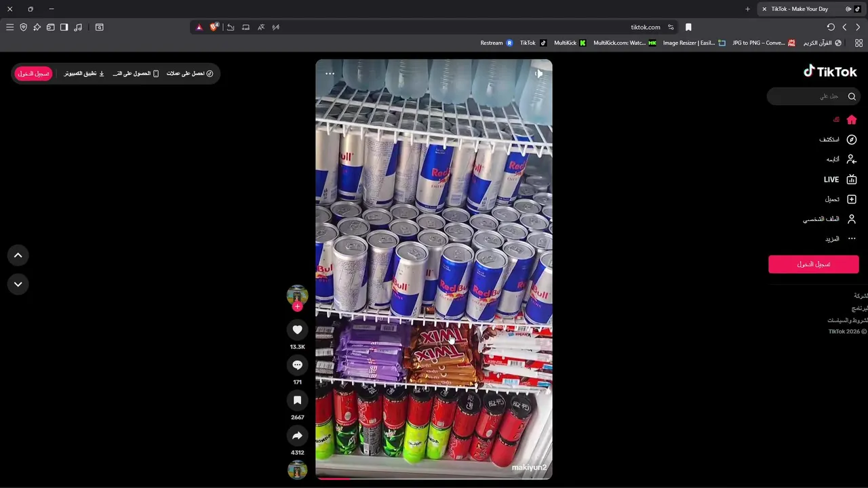Click the translate page icon
The image size is (868, 488).
tap(261, 27)
